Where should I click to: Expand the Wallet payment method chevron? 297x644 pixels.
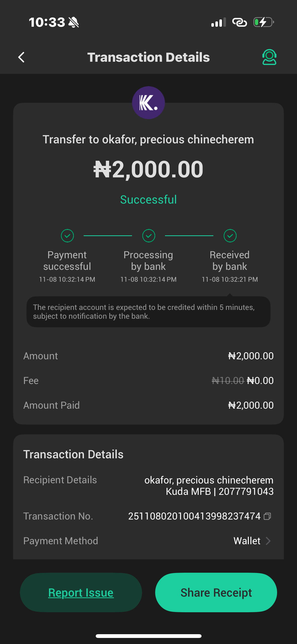coord(268,541)
